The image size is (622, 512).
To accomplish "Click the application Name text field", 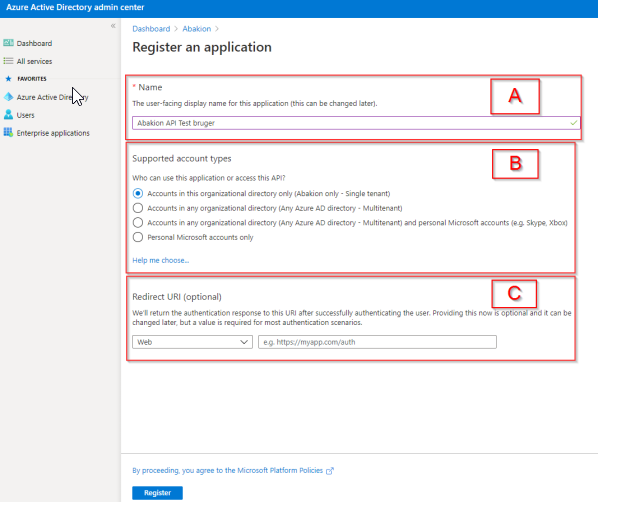I will pyautogui.click(x=350, y=123).
